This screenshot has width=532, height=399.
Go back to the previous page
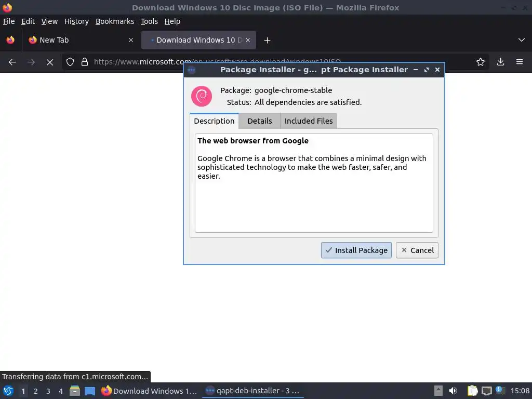pyautogui.click(x=12, y=62)
